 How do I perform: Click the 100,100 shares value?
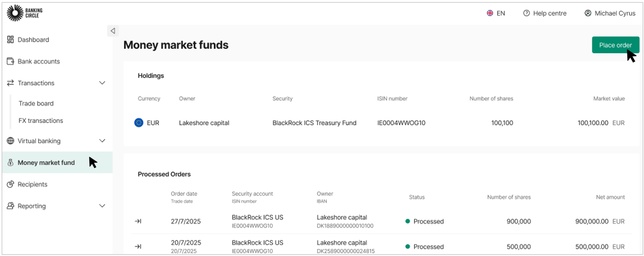502,123
